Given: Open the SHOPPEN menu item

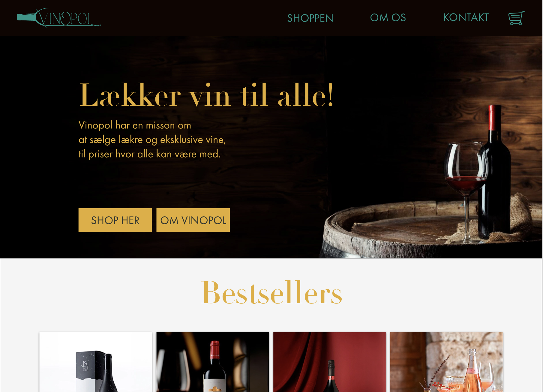Looking at the screenshot, I should [x=310, y=18].
